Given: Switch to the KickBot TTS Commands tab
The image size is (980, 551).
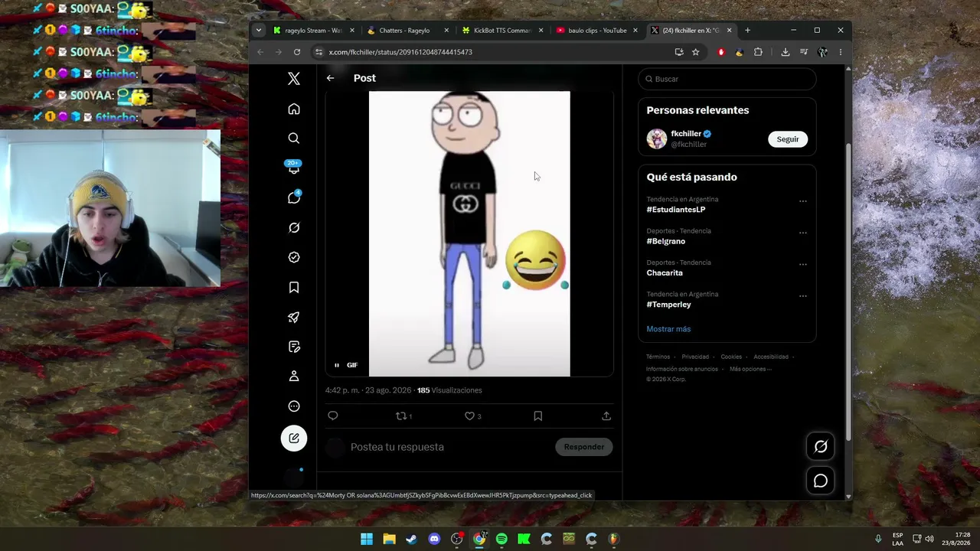Looking at the screenshot, I should (x=502, y=31).
